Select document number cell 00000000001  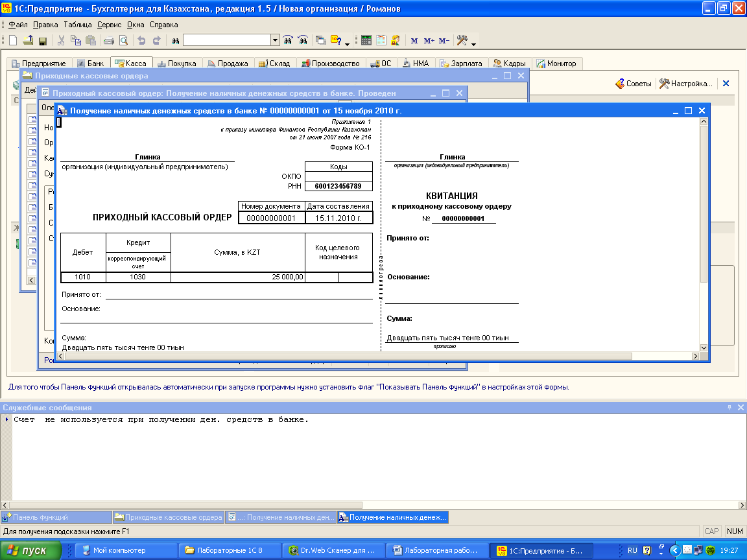tap(271, 218)
